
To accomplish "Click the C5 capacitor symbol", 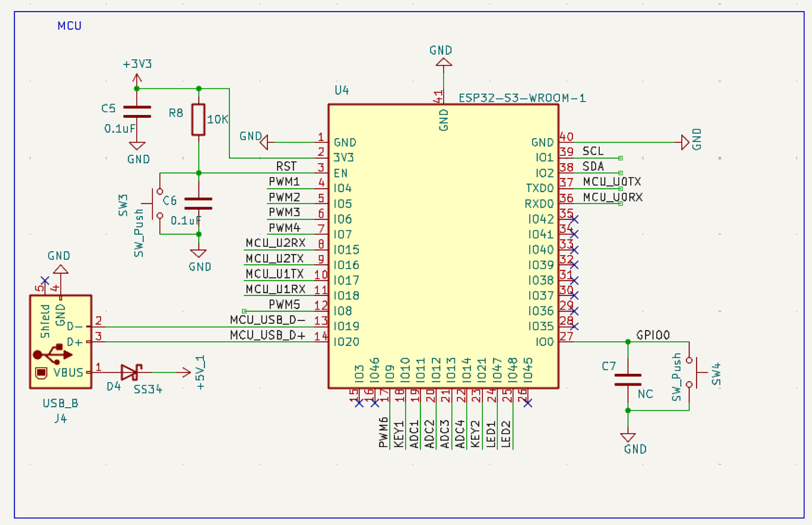I will 137,112.
